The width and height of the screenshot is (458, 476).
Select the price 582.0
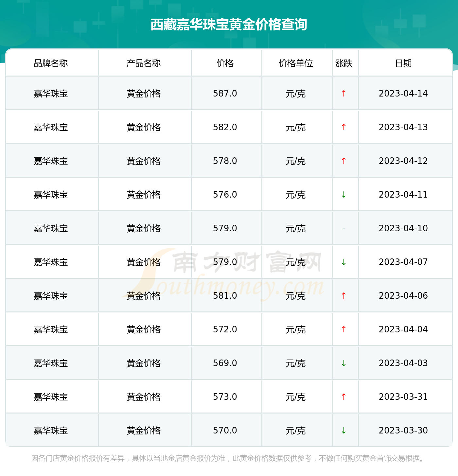(225, 127)
